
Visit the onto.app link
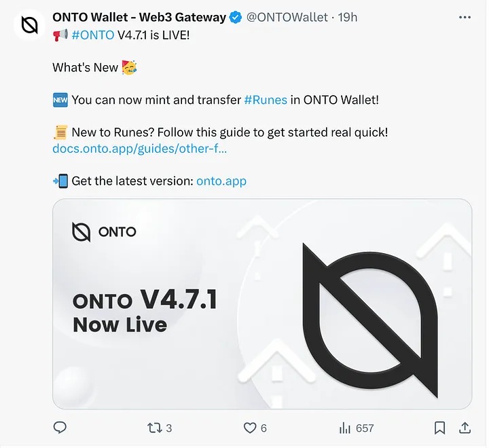tap(221, 181)
